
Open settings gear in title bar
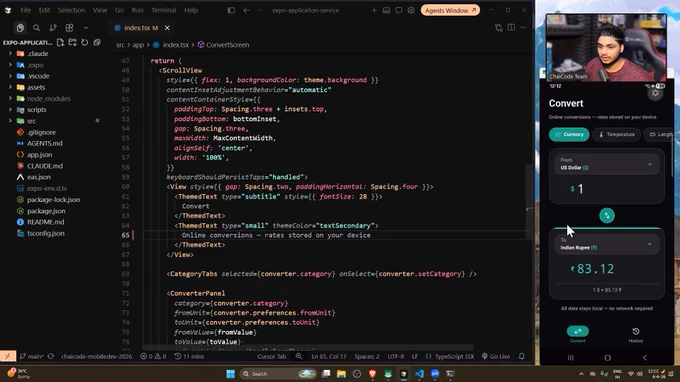click(411, 10)
